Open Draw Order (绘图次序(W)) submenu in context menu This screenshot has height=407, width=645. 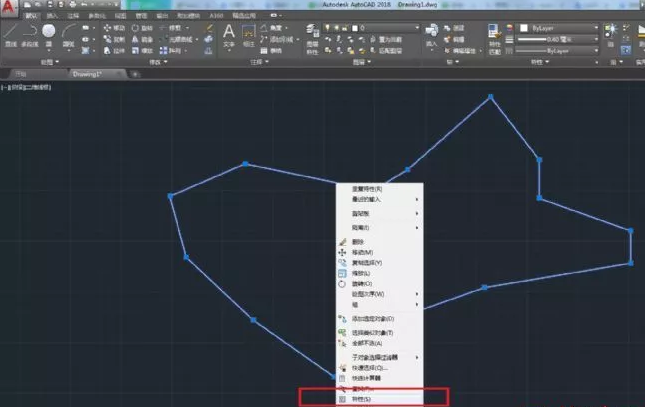coord(380,294)
